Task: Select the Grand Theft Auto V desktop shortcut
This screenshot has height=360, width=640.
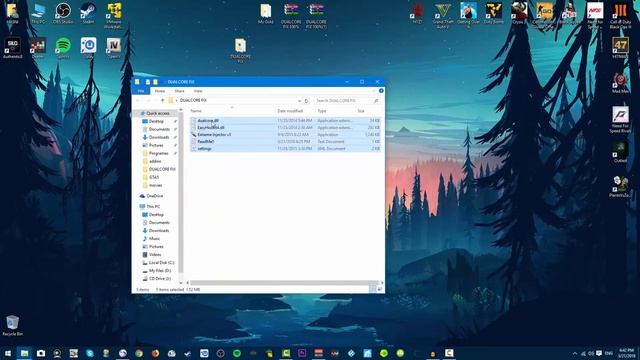Action: click(x=443, y=16)
